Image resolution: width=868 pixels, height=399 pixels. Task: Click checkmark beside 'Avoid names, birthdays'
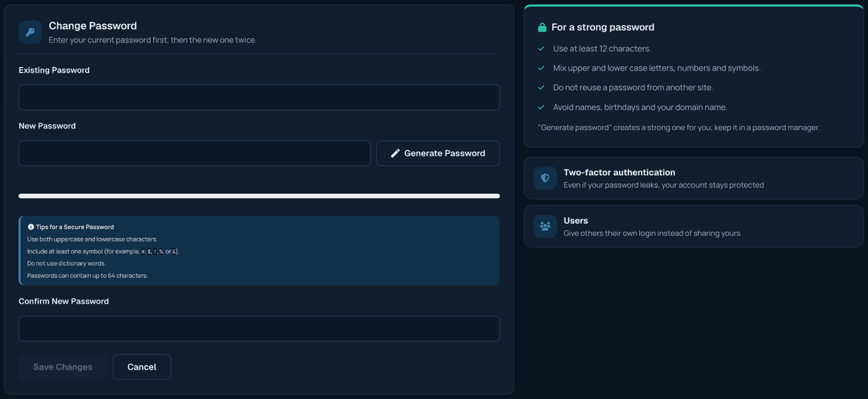[x=541, y=107]
